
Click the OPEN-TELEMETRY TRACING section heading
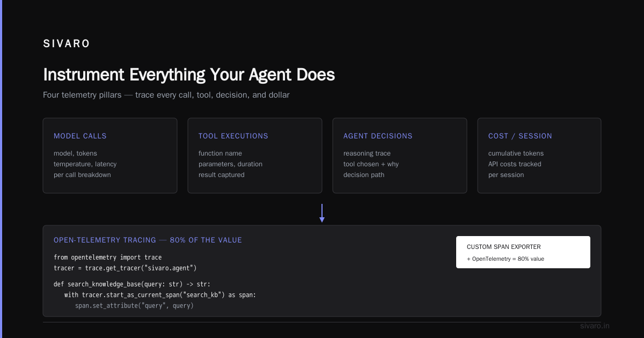point(148,240)
